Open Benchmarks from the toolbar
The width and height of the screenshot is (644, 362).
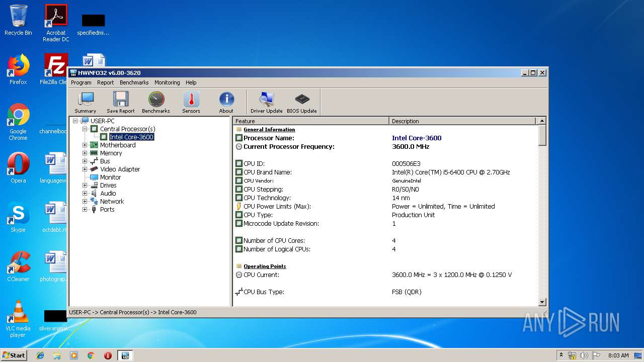click(x=156, y=103)
